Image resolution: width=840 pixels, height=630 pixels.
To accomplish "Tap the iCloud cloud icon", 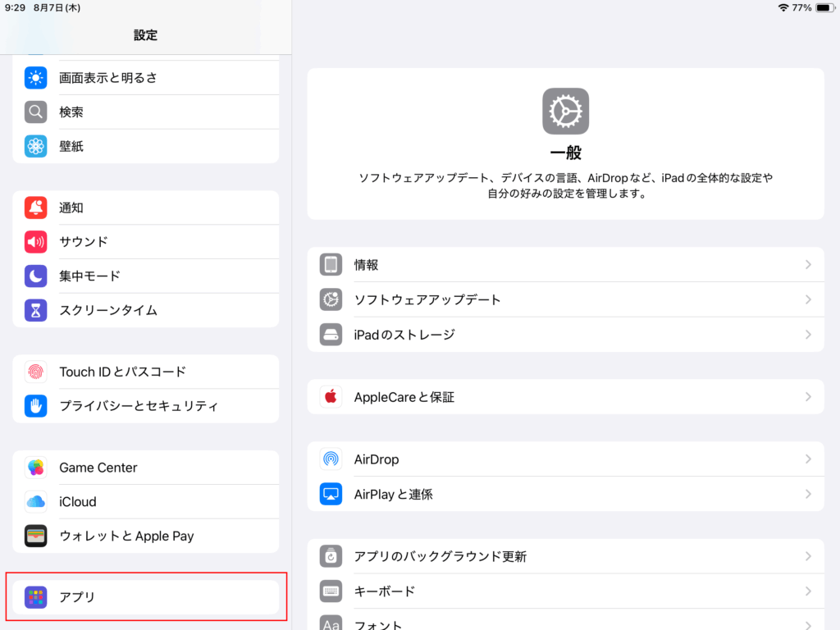I will 35,502.
